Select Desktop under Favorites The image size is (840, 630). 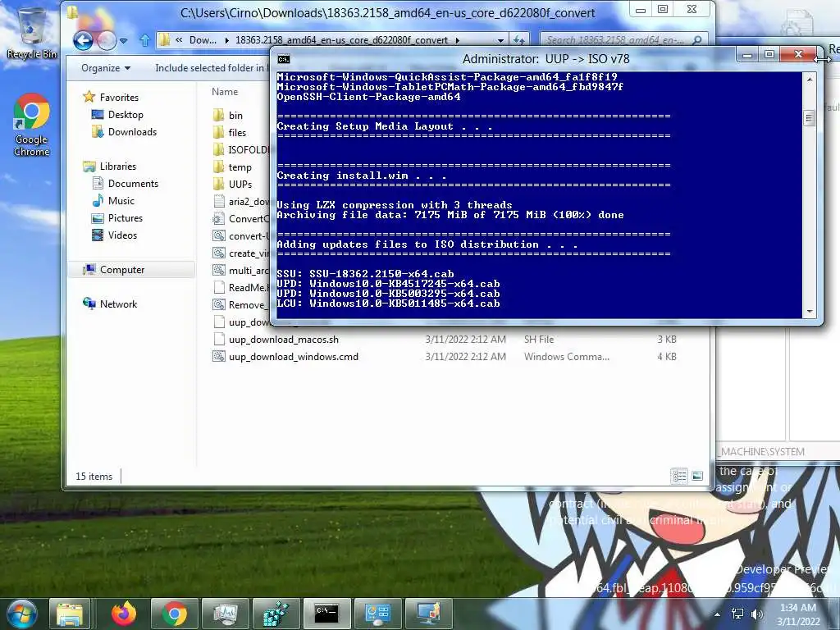[x=117, y=115]
